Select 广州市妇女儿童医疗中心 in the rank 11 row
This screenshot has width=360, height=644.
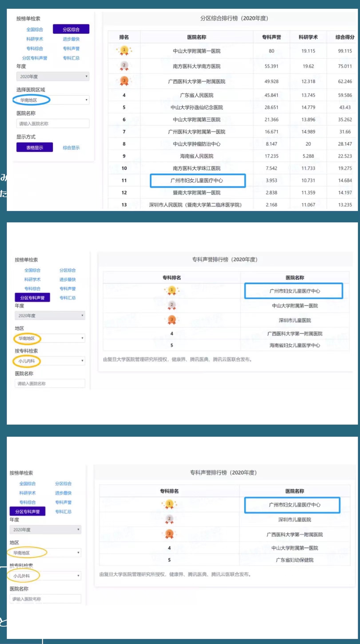click(x=197, y=180)
